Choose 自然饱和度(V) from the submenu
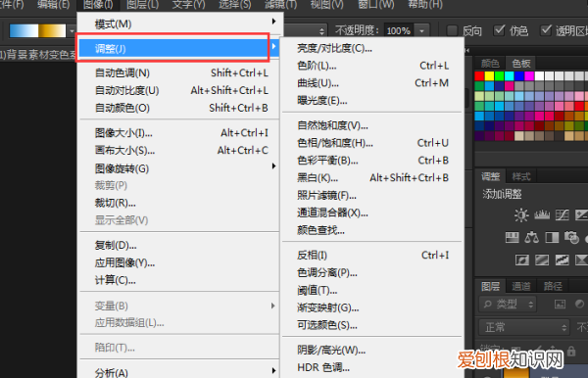Viewport: 588px width, 378px height. (372, 125)
